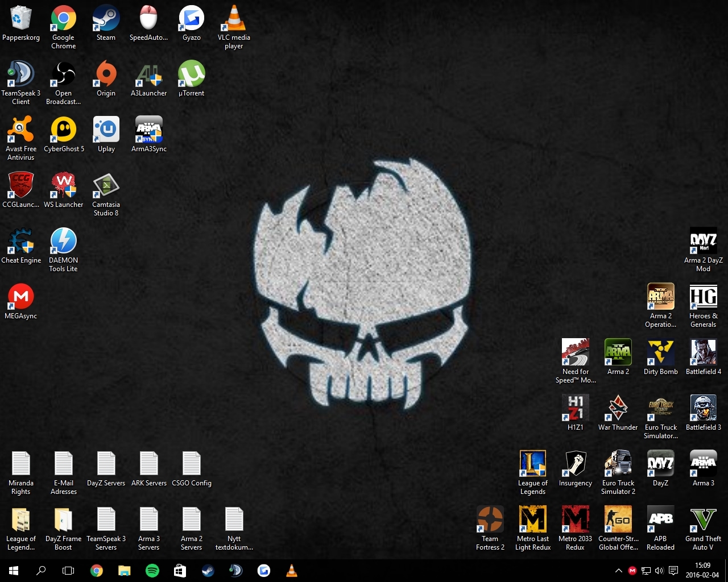
Task: Select the Nytt textdokum... file
Action: [x=234, y=529]
